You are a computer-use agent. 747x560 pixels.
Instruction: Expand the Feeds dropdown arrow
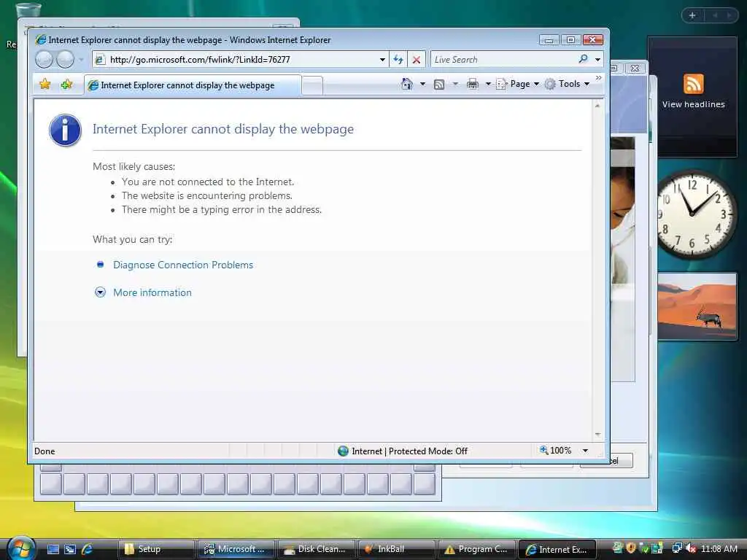coord(455,84)
